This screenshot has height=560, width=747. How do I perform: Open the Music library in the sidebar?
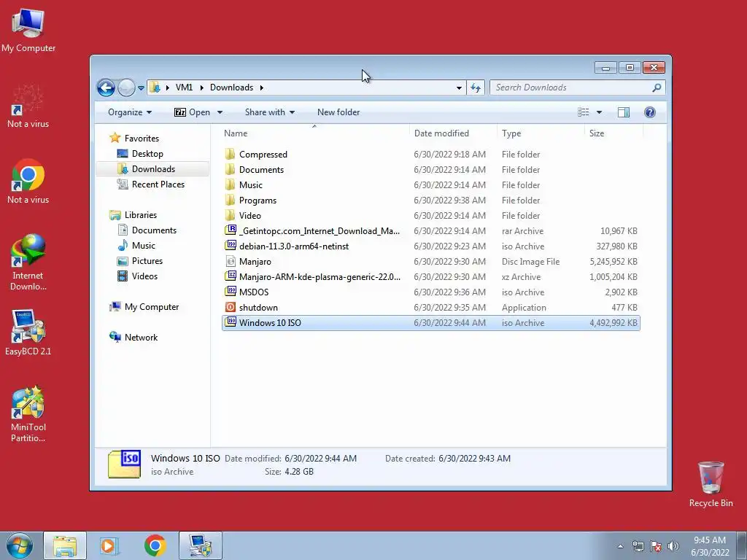[x=144, y=246]
